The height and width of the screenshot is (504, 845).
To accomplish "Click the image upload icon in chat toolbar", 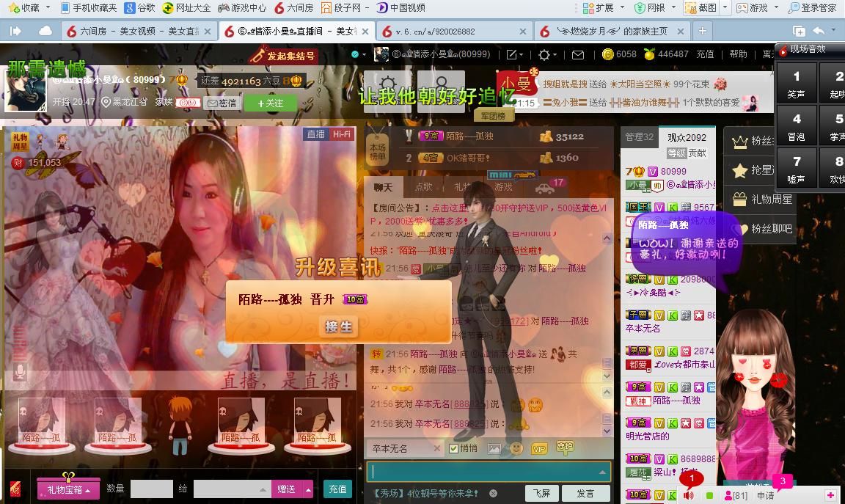I will pos(494,448).
